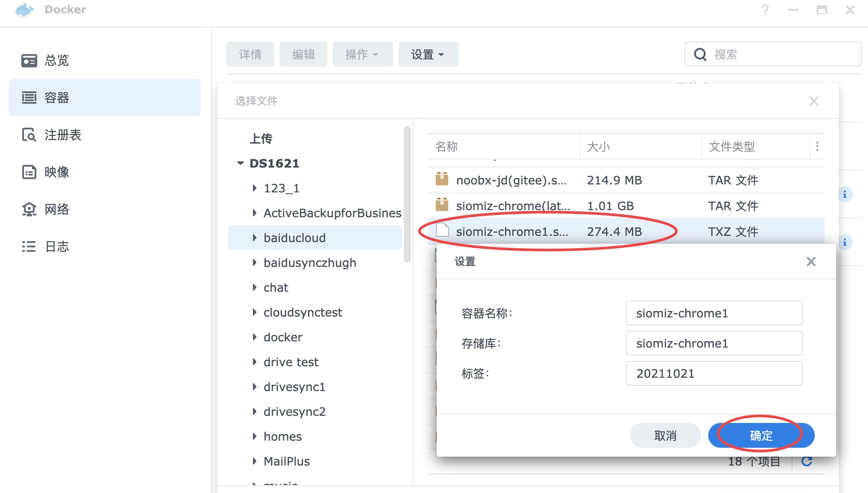Click the 日志 log list icon
Screen dimensions: 868x493
click(x=29, y=246)
